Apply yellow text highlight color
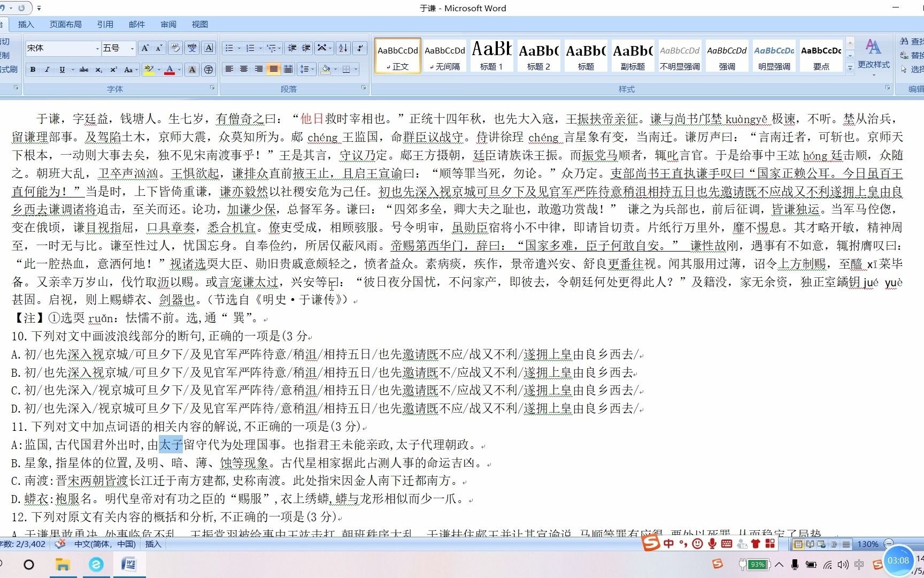 149,70
